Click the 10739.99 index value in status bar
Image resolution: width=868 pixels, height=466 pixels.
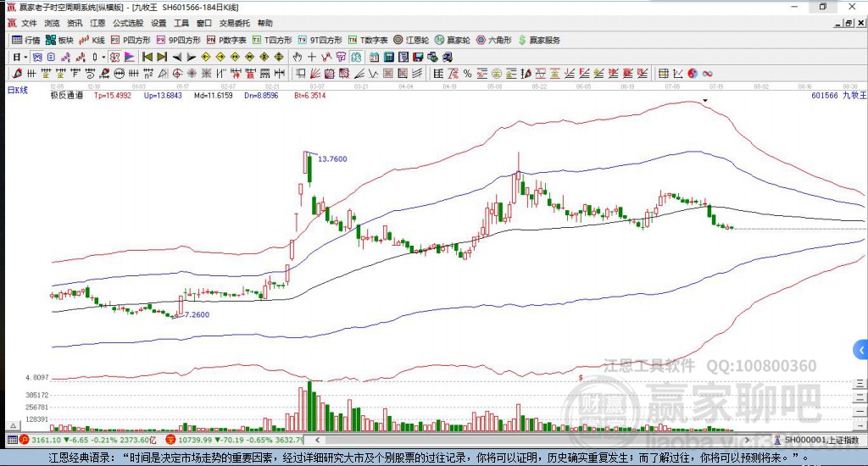(194, 440)
